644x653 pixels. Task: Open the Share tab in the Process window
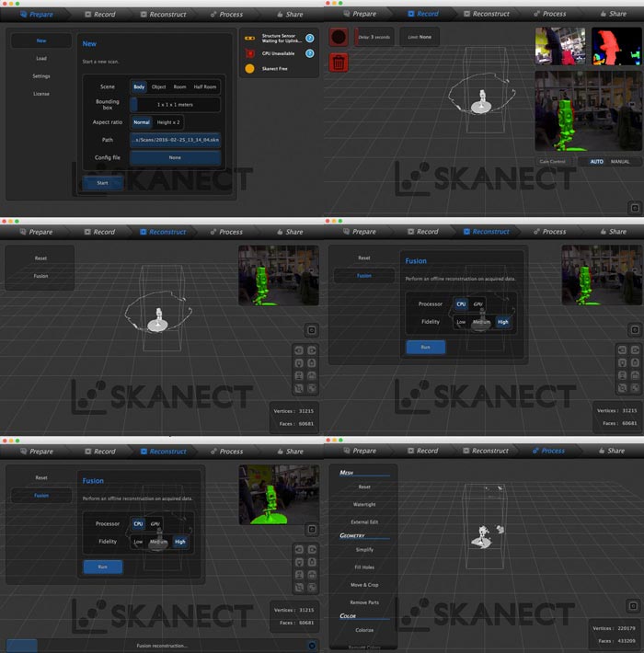[x=612, y=451]
